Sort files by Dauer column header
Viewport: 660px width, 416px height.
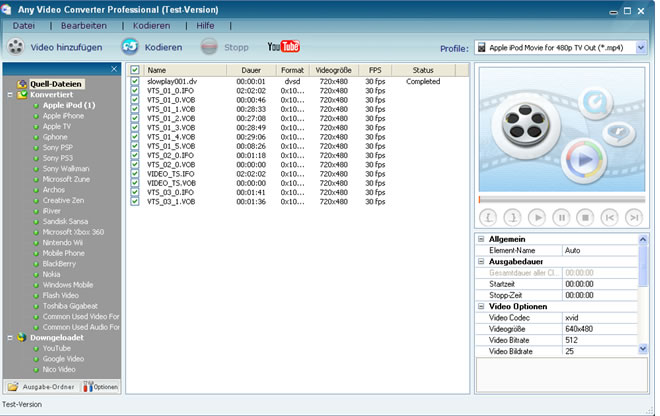(251, 70)
